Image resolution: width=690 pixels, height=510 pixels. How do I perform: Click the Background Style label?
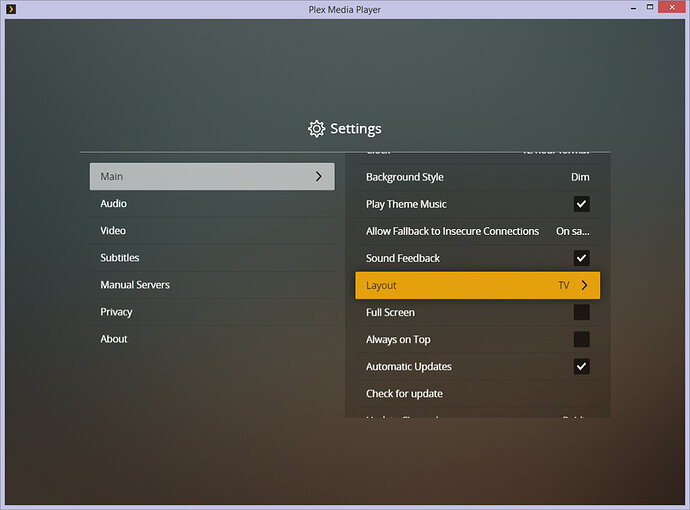pos(404,177)
